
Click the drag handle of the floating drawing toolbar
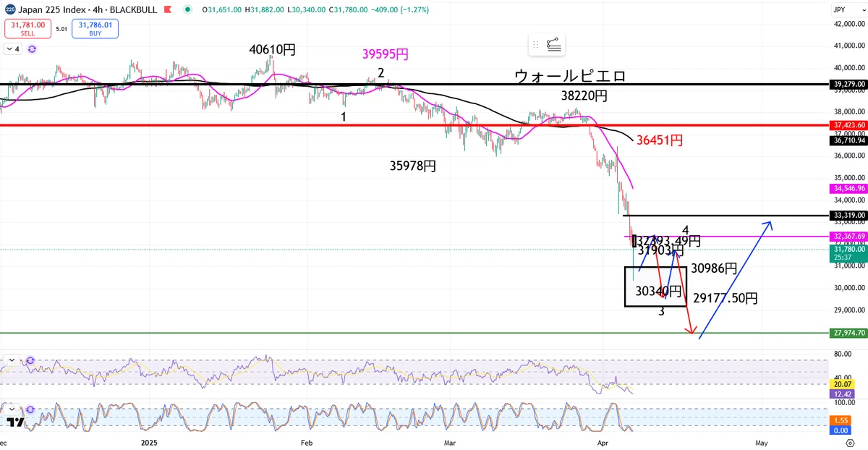536,45
